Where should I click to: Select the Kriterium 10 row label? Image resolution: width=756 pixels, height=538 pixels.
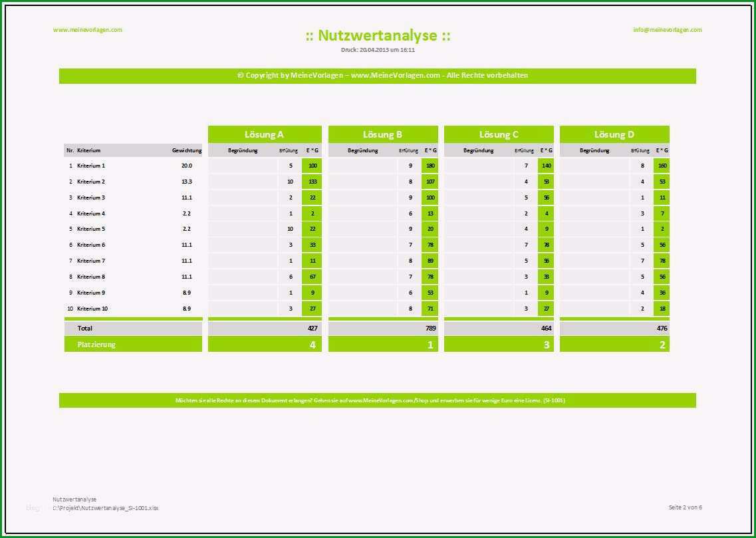(92, 308)
